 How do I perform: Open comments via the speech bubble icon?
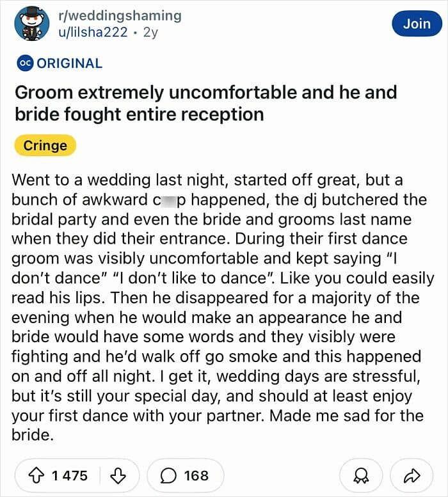[x=170, y=475]
